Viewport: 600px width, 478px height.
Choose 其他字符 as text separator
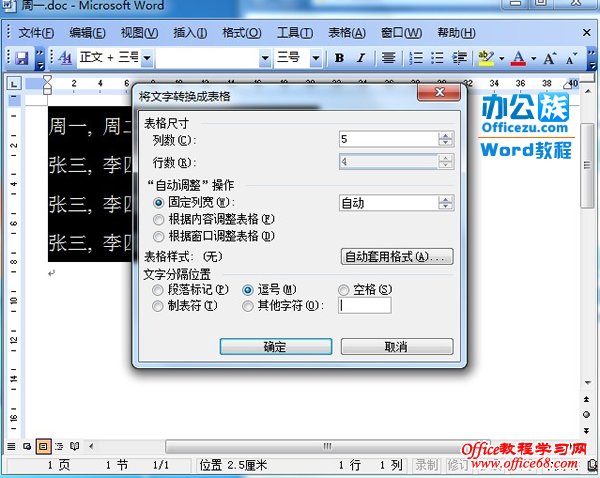(248, 306)
